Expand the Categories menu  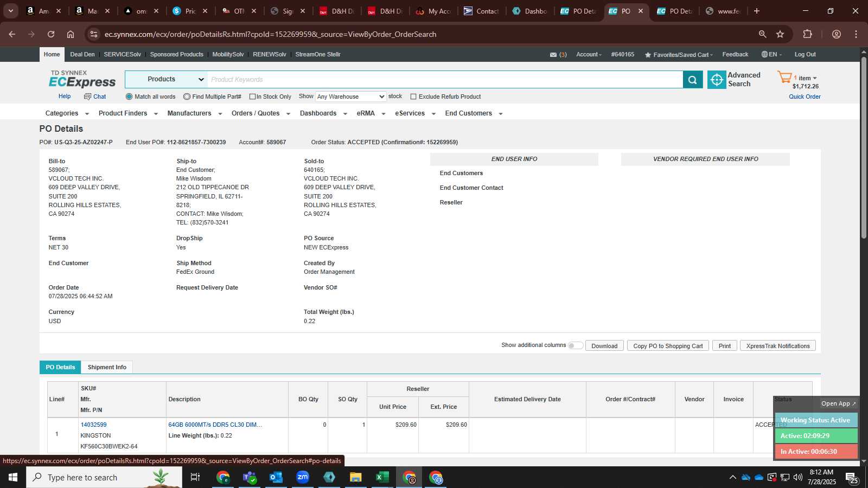pos(67,113)
